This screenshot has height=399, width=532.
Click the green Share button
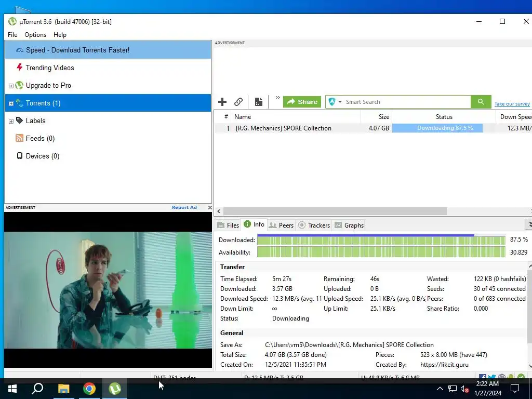302,102
